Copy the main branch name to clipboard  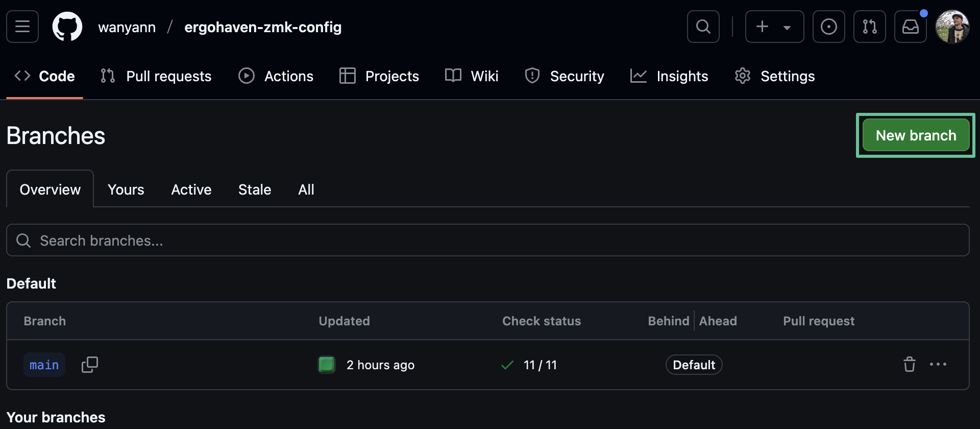tap(90, 365)
